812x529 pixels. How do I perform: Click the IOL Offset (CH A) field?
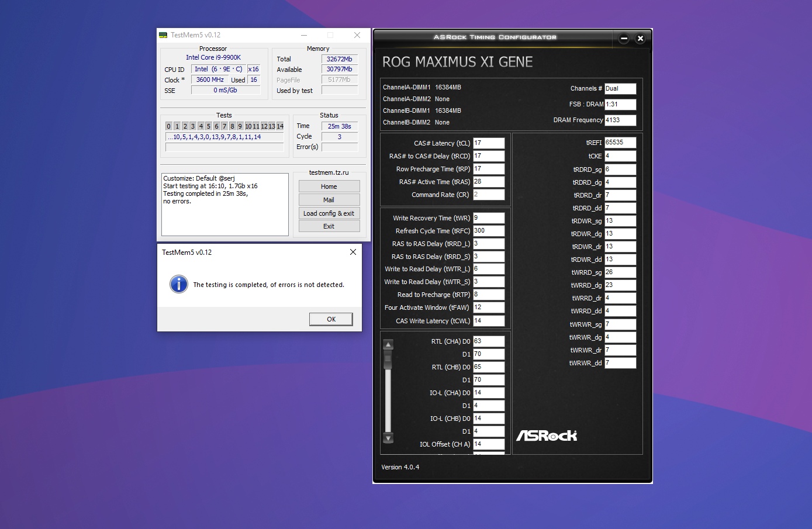point(489,444)
